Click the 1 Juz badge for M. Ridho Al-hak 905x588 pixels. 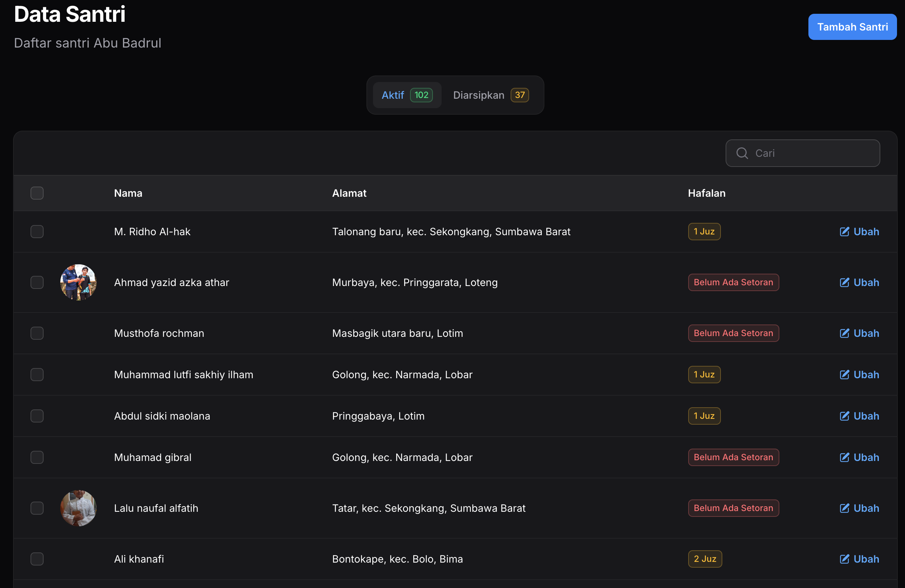point(704,232)
